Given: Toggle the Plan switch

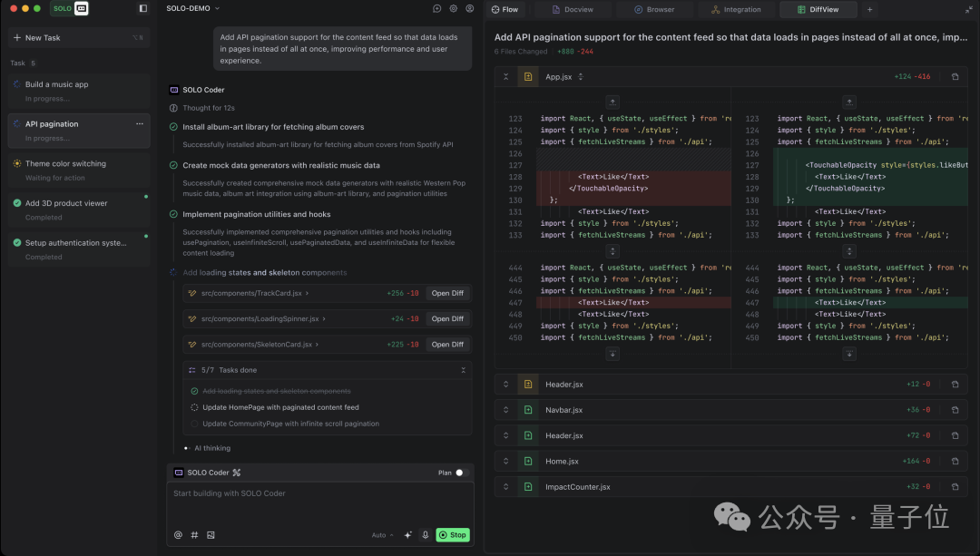Looking at the screenshot, I should pyautogui.click(x=461, y=473).
